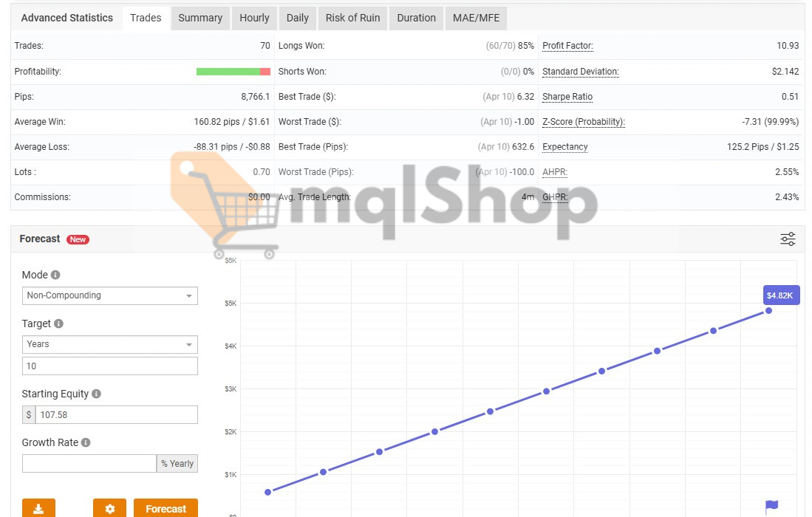The image size is (812, 517).
Task: Open the Target units dropdown showing Years
Action: click(109, 344)
